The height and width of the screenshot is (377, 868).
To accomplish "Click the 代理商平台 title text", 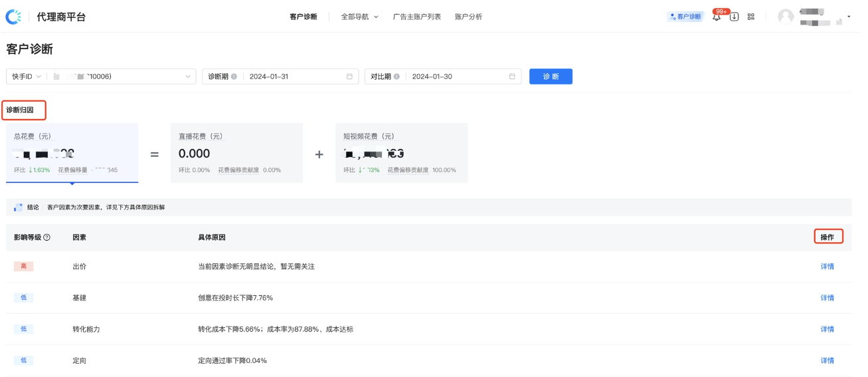I will [61, 17].
